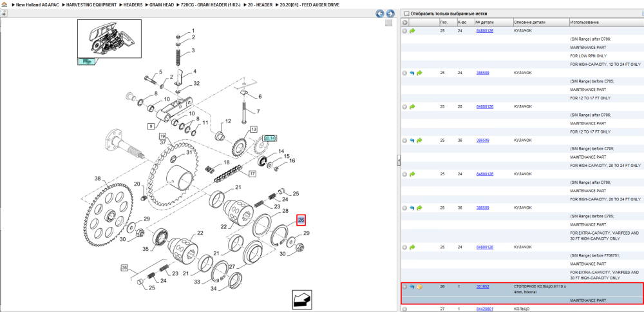644x312 pixels.
Task: Enable 'Отобразить только выбранные метки' checkbox
Action: [x=407, y=14]
